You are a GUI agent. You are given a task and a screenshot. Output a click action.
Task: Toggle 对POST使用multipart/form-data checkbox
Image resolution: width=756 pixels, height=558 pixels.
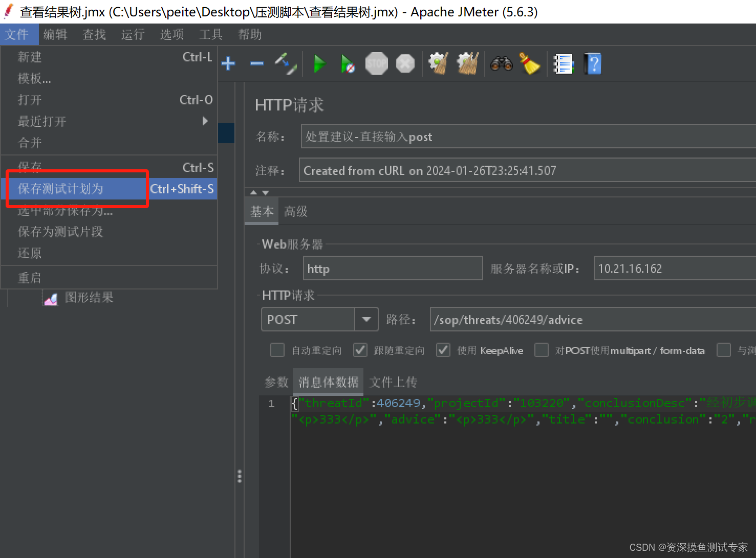(542, 350)
